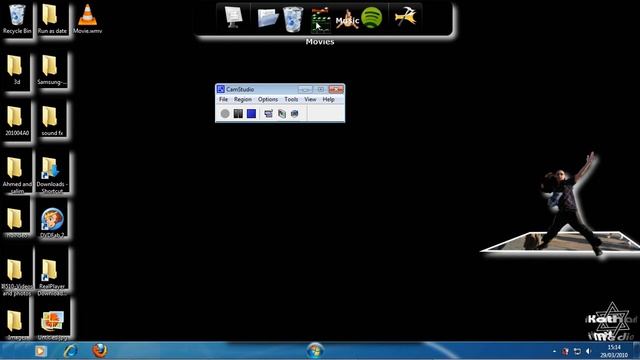
Task: Open Firefox from the taskbar
Action: (x=100, y=351)
